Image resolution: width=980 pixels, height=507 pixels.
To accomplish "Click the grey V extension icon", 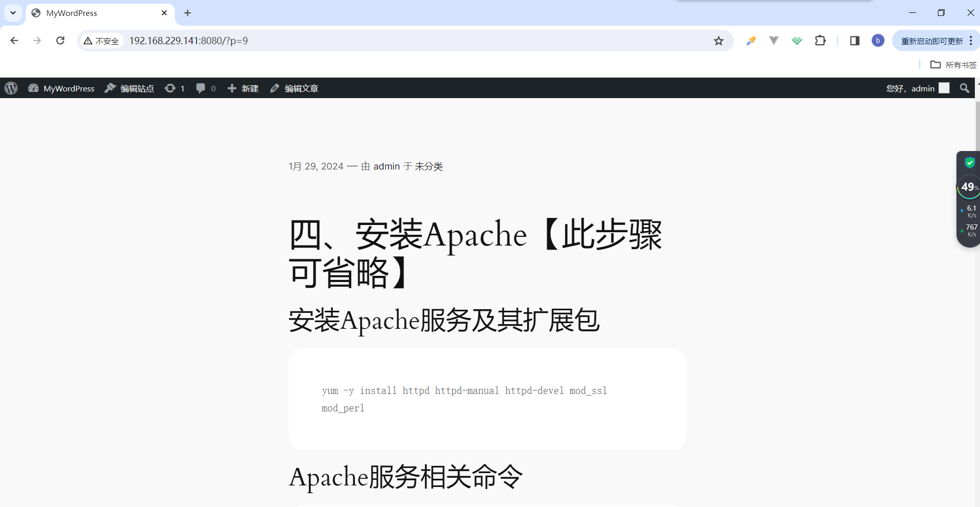I will (x=774, y=41).
